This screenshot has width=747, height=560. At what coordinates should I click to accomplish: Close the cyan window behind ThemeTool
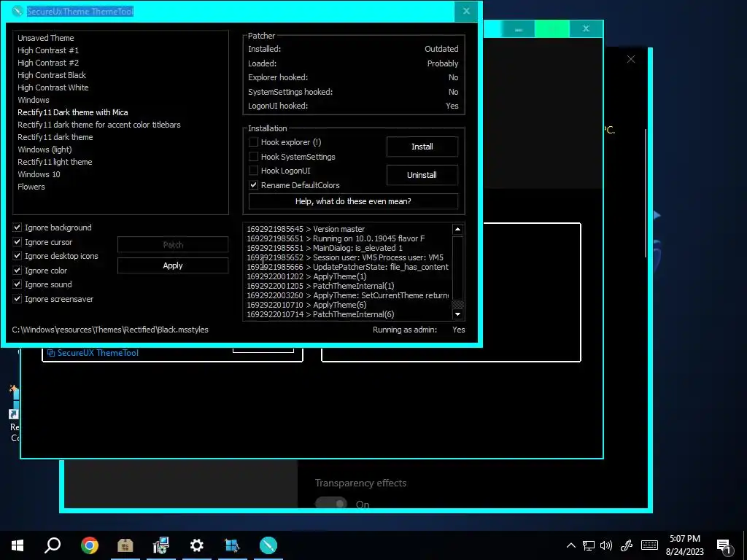586,29
